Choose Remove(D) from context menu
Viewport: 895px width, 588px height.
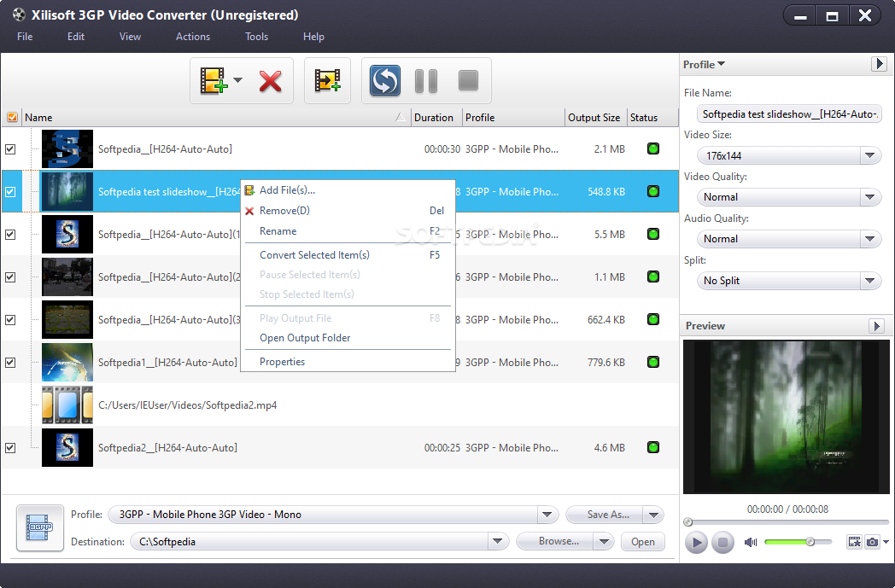348,211
